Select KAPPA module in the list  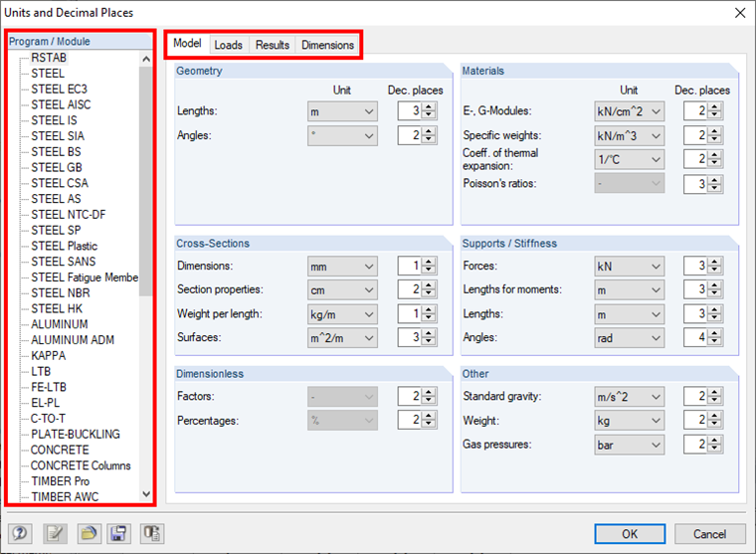(x=48, y=356)
